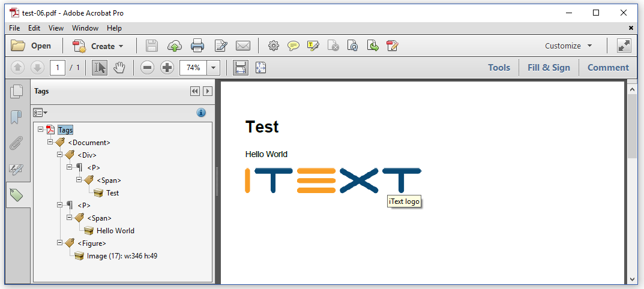This screenshot has height=289, width=644.
Task: Open the Customize toolbar dropdown
Action: pos(568,46)
